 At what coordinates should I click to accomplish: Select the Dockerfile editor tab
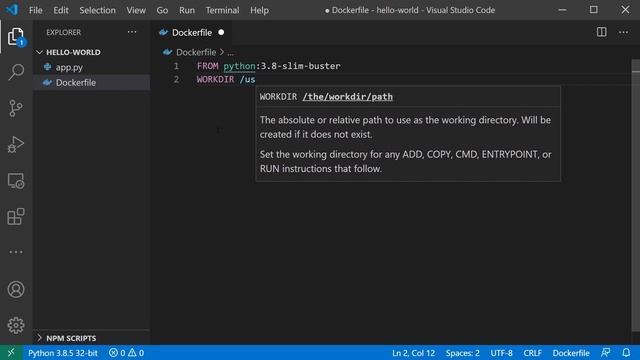coord(191,33)
